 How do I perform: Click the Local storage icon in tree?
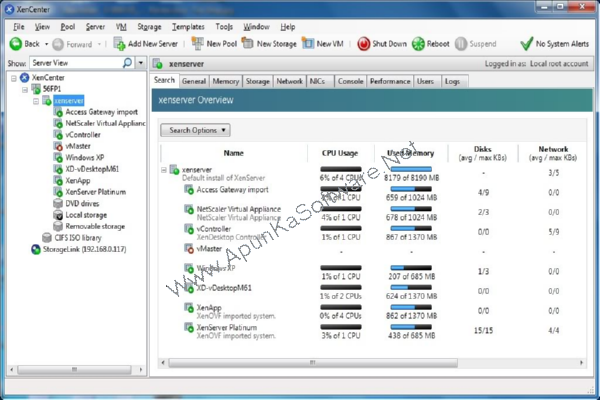click(x=58, y=215)
